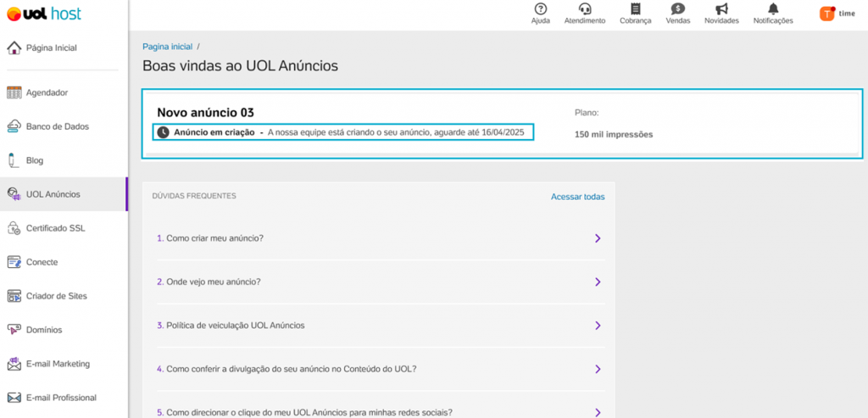This screenshot has height=418, width=868.
Task: Click 'Acessar todas' link
Action: (578, 197)
